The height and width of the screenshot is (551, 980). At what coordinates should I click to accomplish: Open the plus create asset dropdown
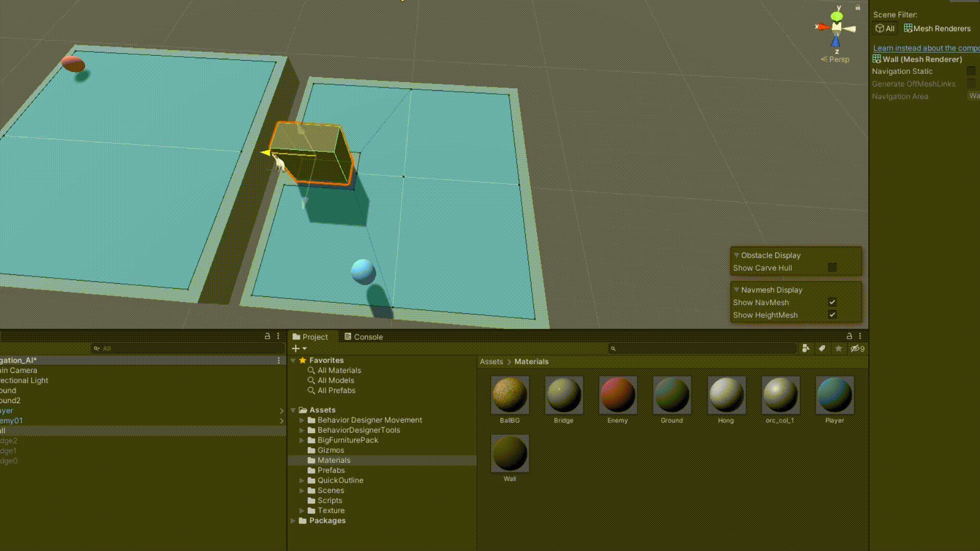pyautogui.click(x=299, y=348)
